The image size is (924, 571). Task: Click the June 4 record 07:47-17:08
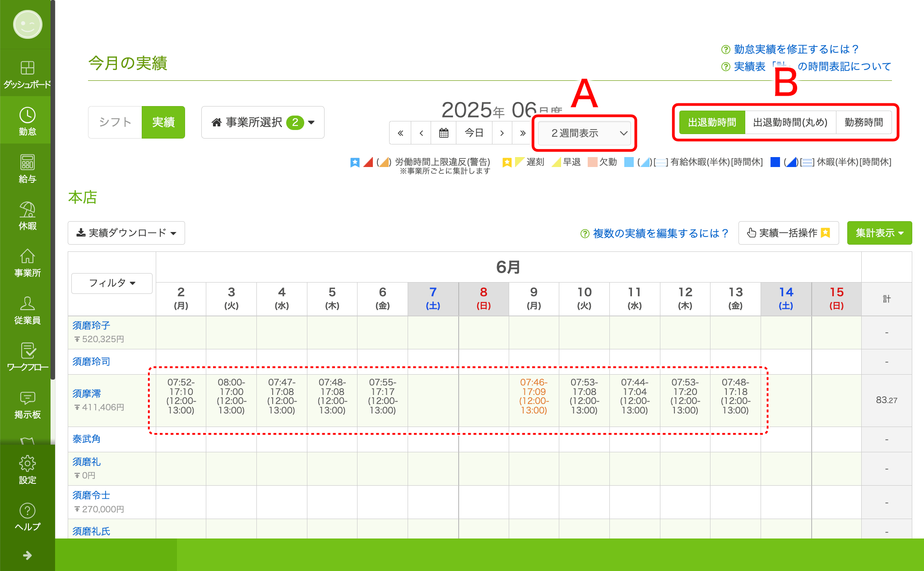point(282,396)
